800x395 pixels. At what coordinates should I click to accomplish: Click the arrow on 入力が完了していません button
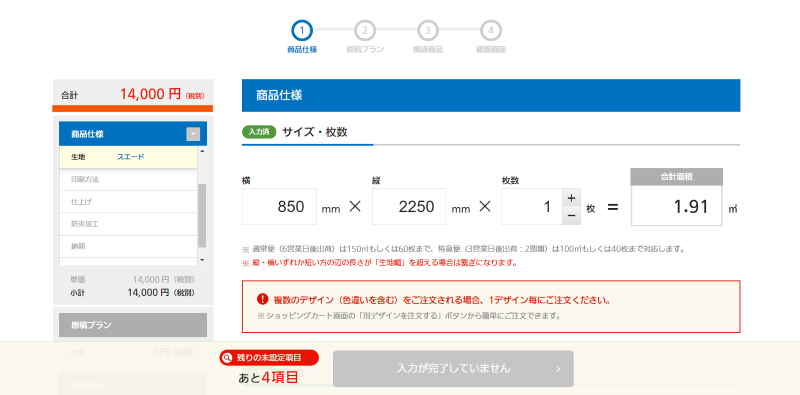point(558,369)
